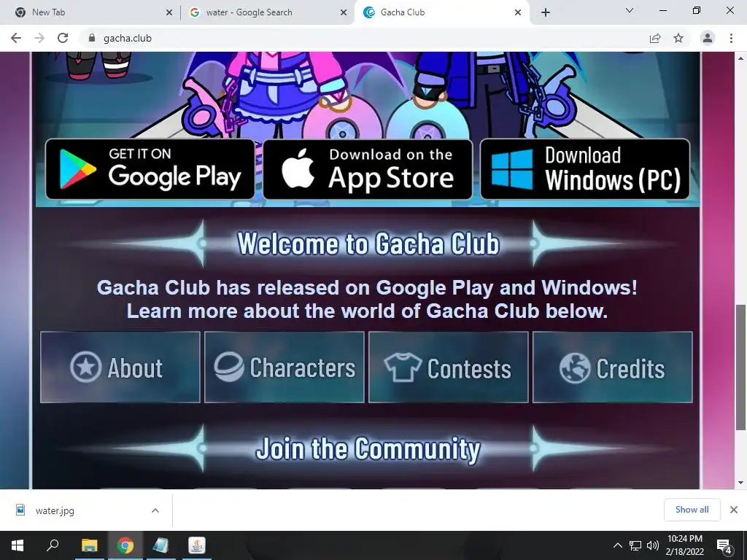Bookmark this page with the star icon
The height and width of the screenshot is (560, 747).
pyautogui.click(x=678, y=38)
